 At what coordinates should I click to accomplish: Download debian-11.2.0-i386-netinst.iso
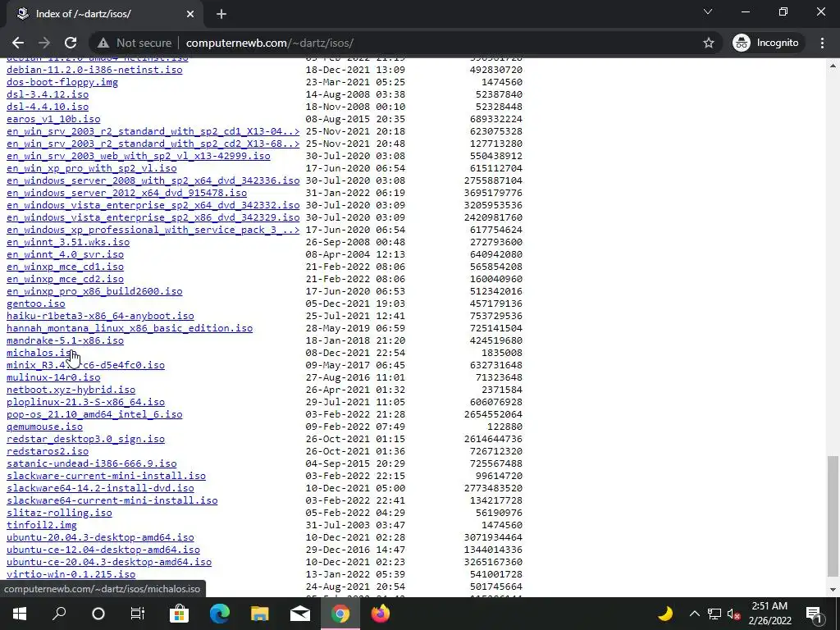pos(94,70)
